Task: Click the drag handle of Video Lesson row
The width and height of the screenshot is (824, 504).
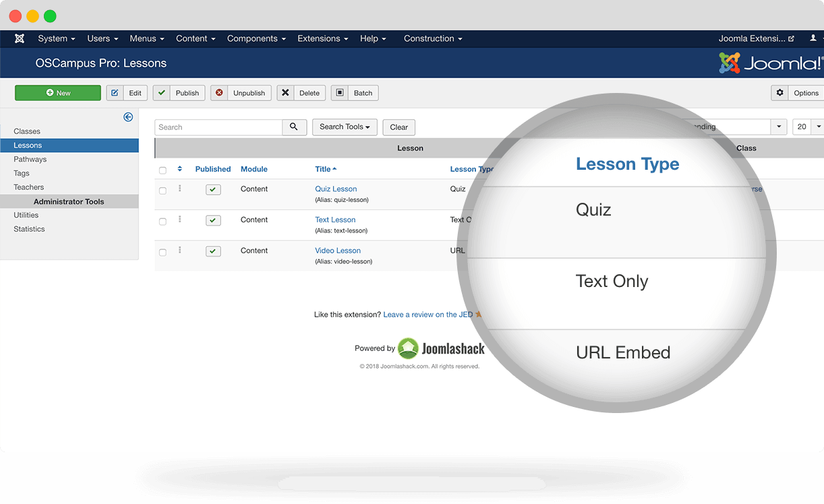Action: coord(180,251)
